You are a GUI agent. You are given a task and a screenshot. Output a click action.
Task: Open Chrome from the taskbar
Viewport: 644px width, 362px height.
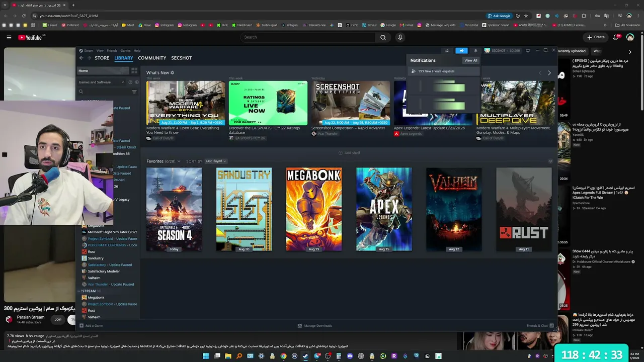click(283, 356)
